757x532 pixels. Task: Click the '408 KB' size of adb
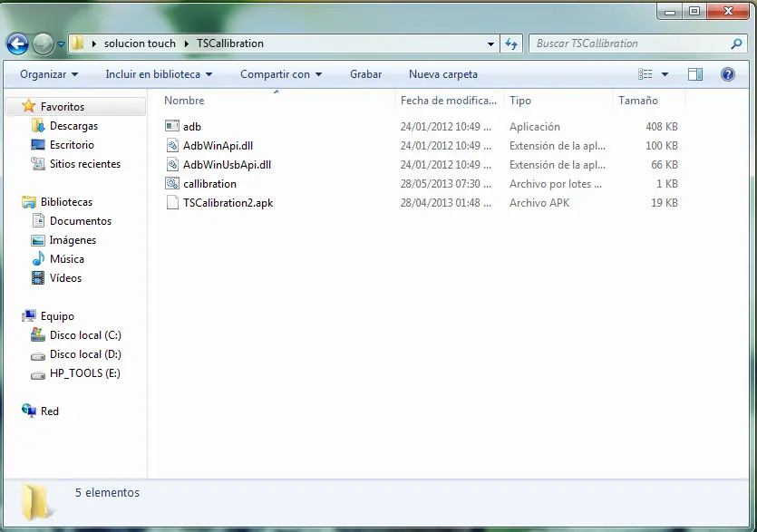(x=662, y=127)
